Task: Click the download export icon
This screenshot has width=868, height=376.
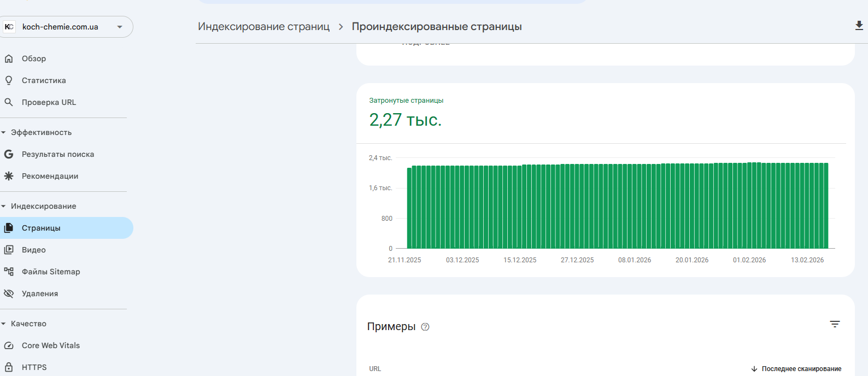Action: [x=859, y=26]
